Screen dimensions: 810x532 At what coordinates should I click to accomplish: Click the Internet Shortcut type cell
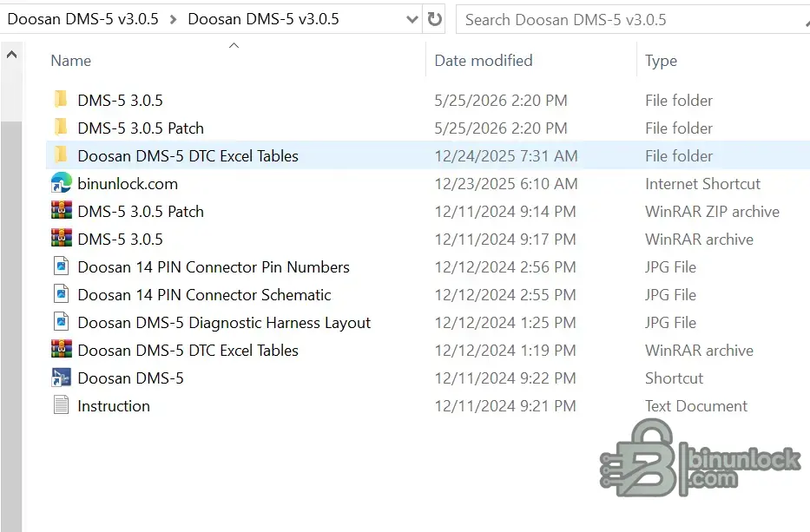click(702, 184)
